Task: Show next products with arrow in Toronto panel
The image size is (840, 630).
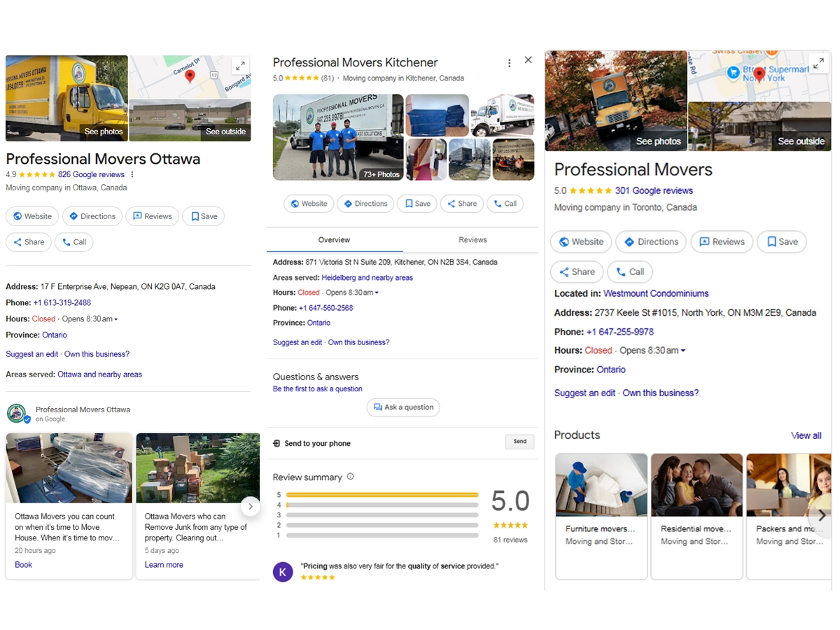Action: click(822, 516)
